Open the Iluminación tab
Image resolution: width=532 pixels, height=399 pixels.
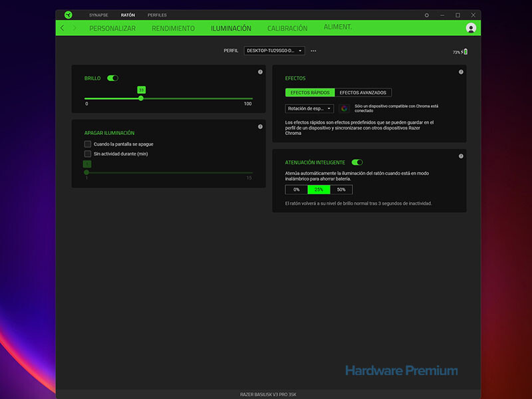(231, 28)
